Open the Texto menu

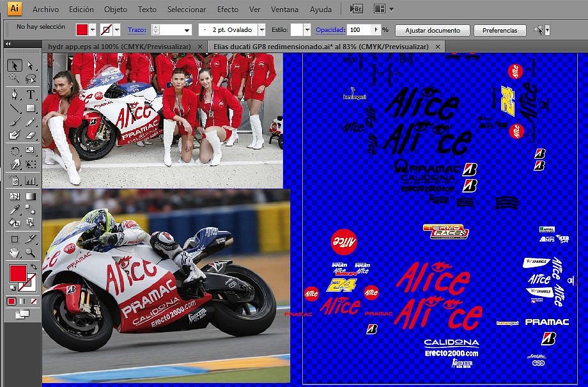pyautogui.click(x=147, y=10)
